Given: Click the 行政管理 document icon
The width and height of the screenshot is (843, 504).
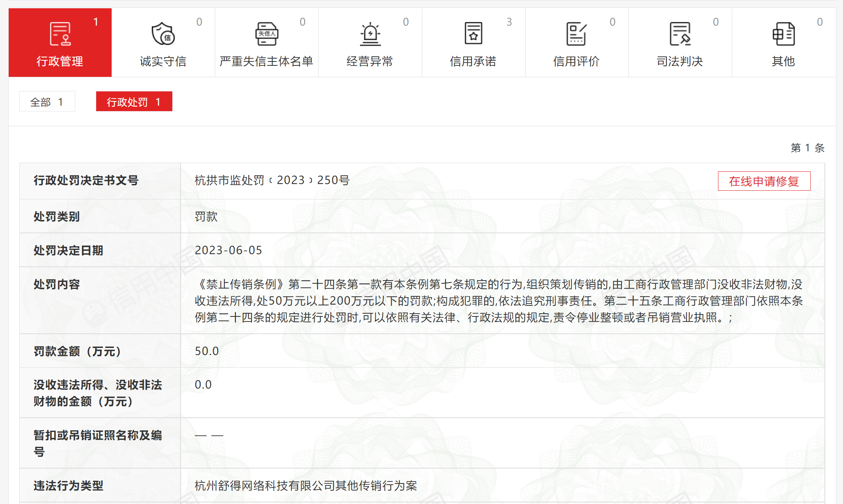Looking at the screenshot, I should [60, 34].
